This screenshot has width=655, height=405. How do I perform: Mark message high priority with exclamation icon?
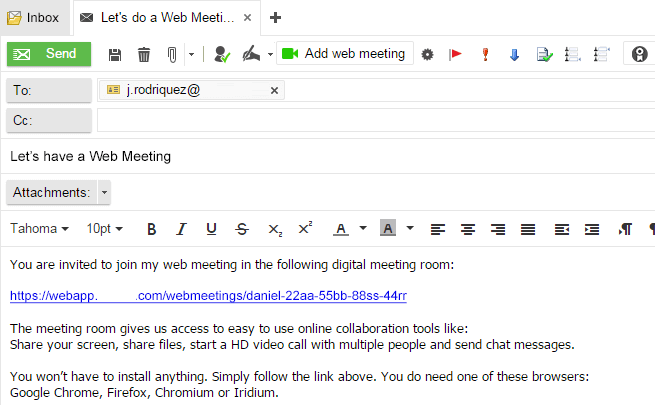(x=485, y=54)
